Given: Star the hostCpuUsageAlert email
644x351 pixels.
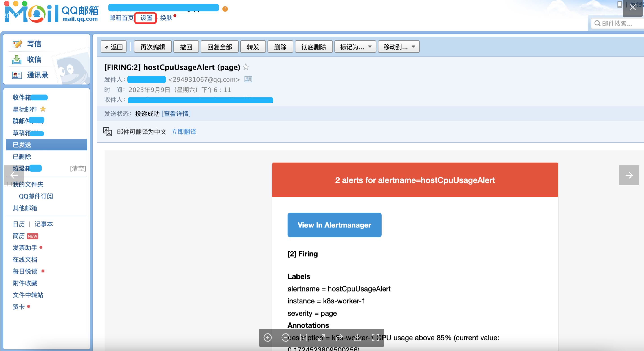Looking at the screenshot, I should point(246,67).
